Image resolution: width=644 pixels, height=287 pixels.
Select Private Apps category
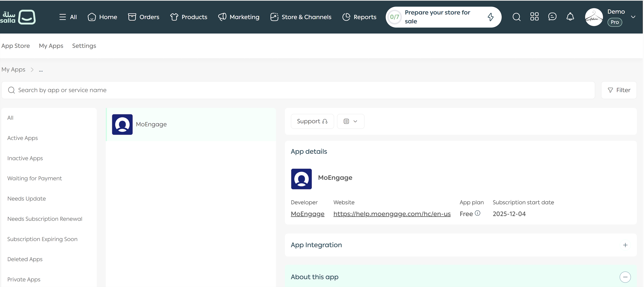click(24, 279)
